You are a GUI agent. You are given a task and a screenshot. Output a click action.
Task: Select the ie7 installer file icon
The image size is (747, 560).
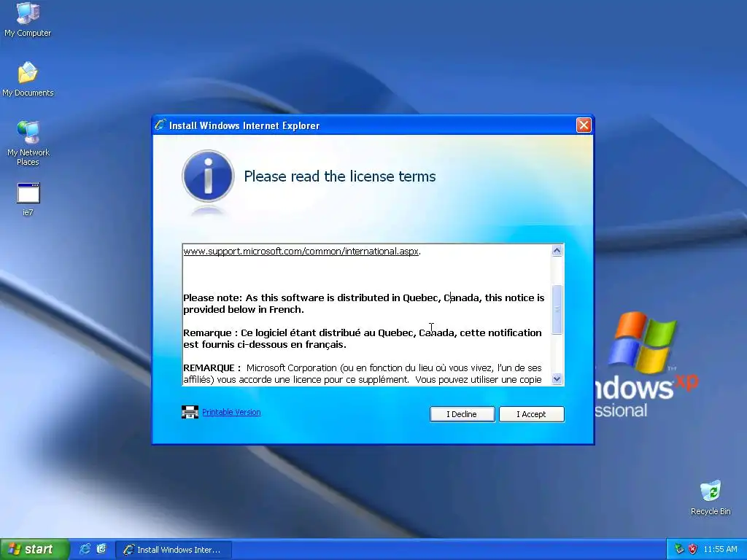[x=28, y=199]
